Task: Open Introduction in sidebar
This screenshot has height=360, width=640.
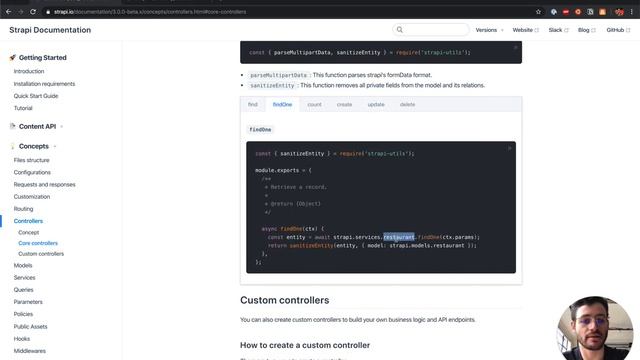Action: (29, 71)
